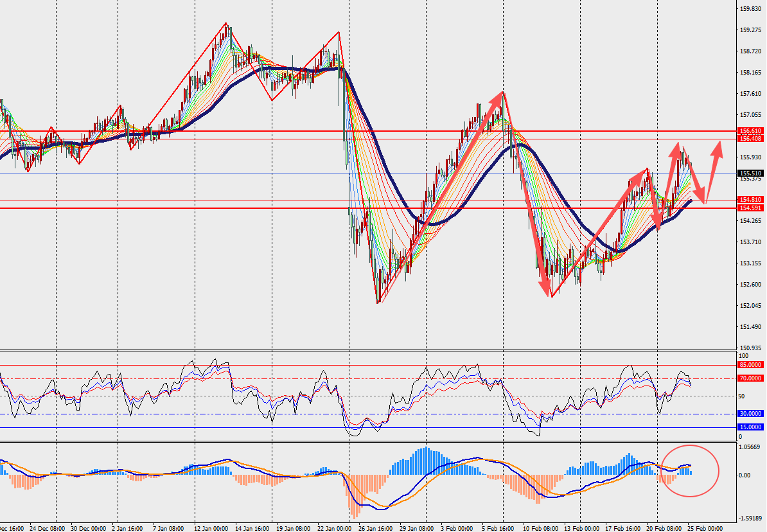The width and height of the screenshot is (767, 532).
Task: Select the blue 30.0000 level label
Action: [x=750, y=414]
